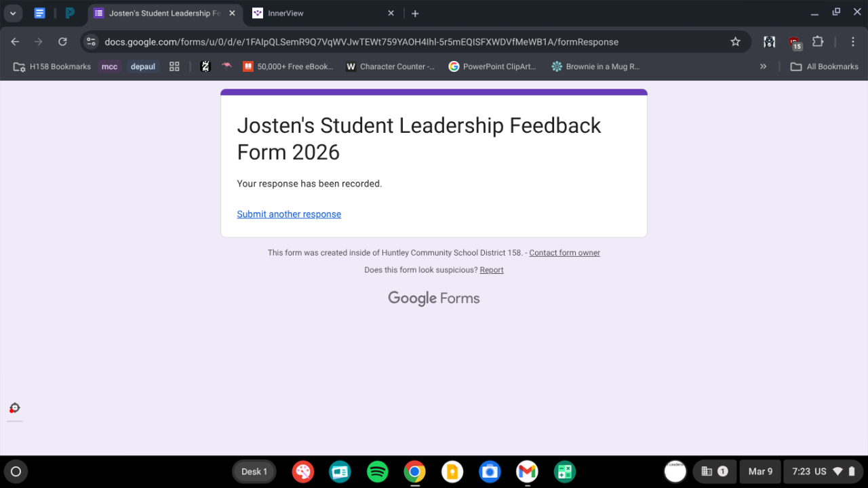868x488 pixels.
Task: Open the 50,000+ Free eBook bookmark
Action: (288, 66)
